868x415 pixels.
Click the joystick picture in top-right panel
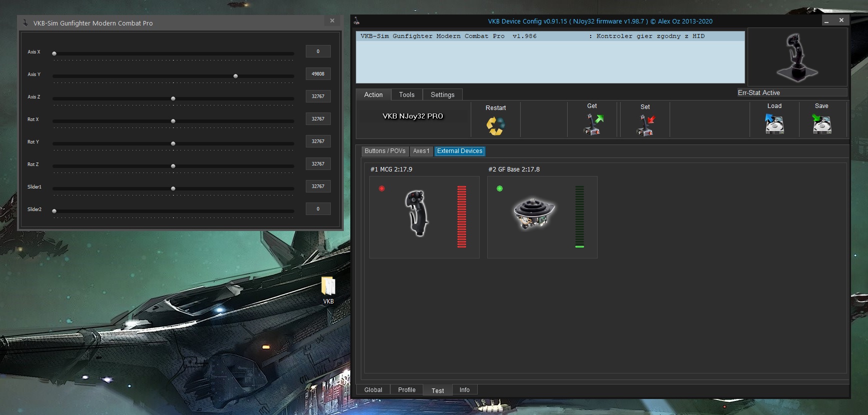797,57
